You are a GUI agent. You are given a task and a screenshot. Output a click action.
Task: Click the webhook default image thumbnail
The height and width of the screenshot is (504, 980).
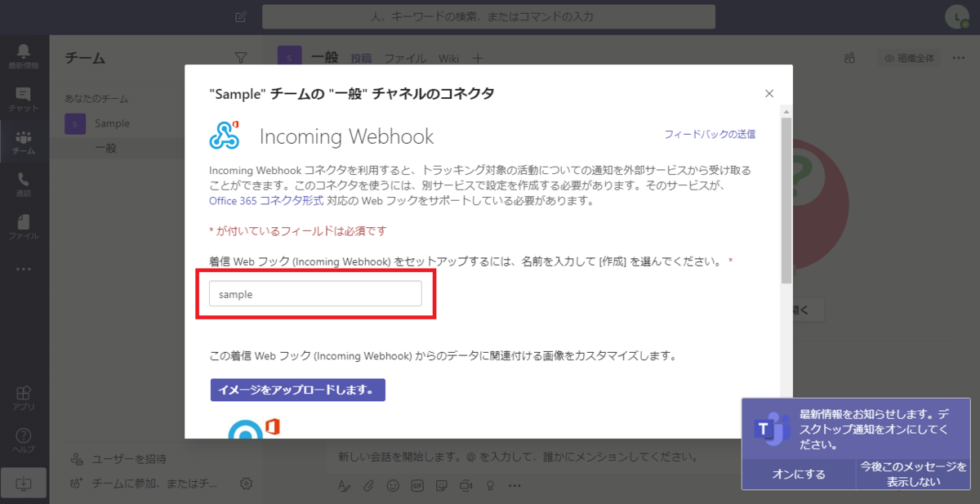(254, 430)
